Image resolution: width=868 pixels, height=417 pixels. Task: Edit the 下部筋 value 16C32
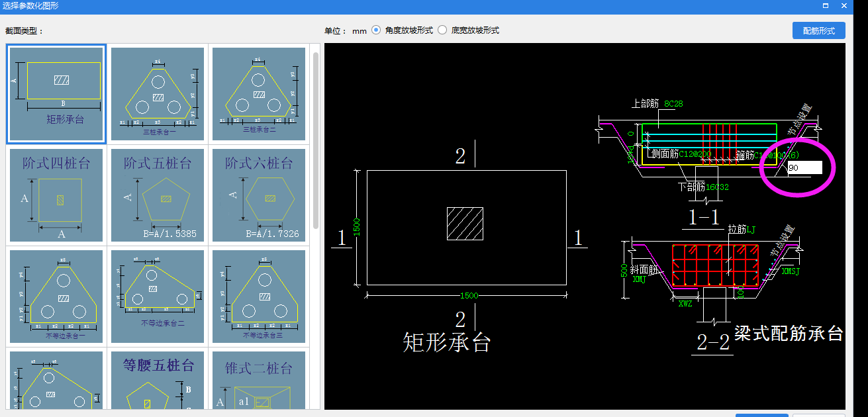pyautogui.click(x=717, y=187)
